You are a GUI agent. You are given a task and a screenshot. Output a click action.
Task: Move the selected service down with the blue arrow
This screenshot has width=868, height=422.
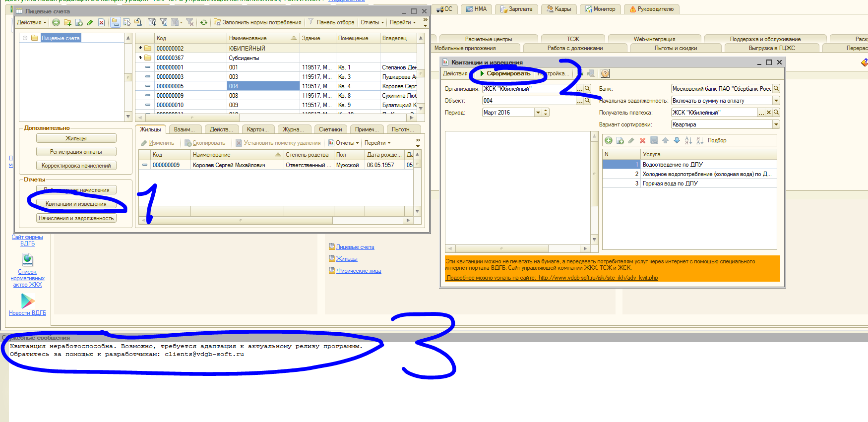tap(677, 140)
